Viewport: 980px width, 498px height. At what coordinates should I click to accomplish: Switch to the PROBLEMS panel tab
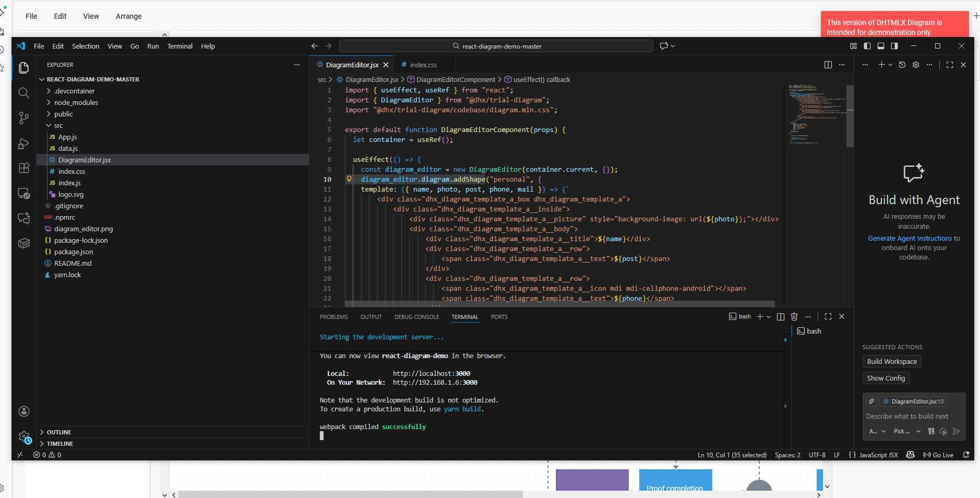[x=333, y=317]
